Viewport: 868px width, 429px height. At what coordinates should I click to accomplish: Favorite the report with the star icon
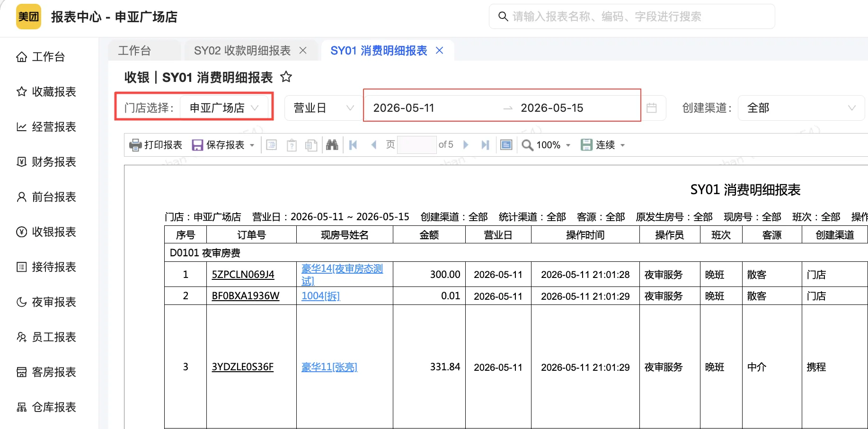(286, 77)
